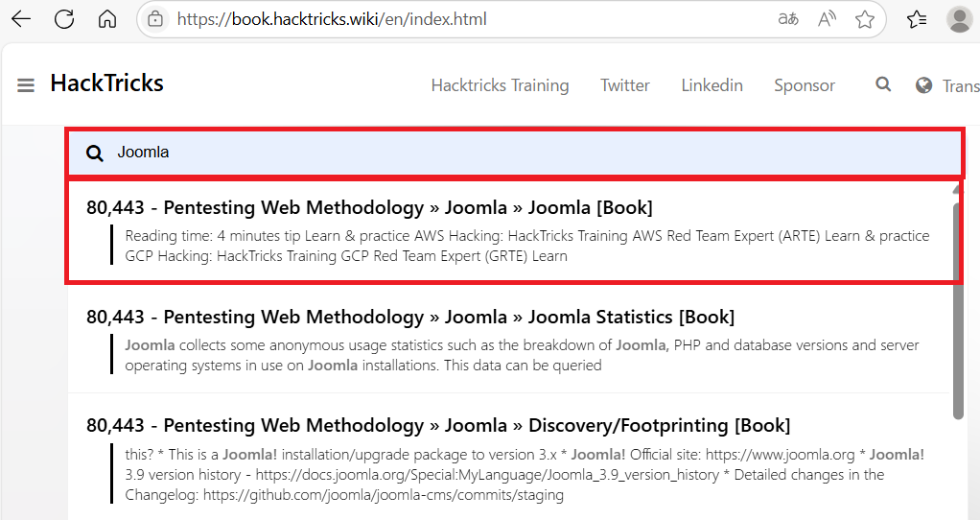The width and height of the screenshot is (980, 520).
Task: Open Hacktricks Training menu item
Action: [x=500, y=85]
